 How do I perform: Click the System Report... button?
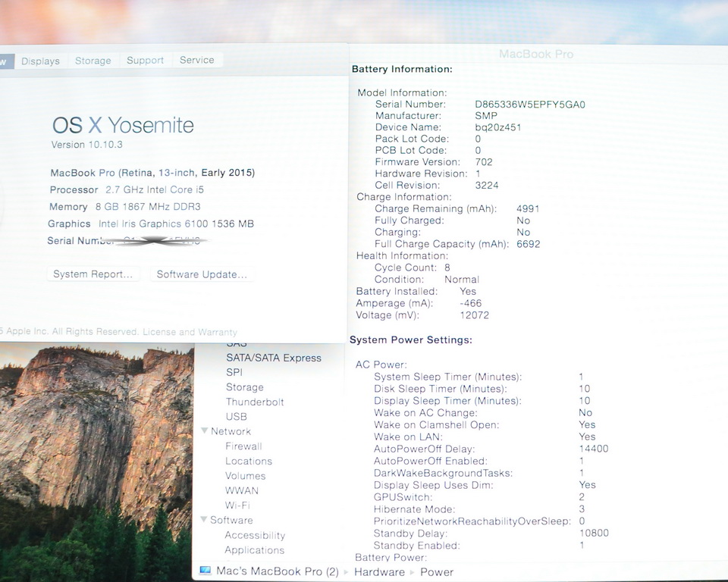pos(93,274)
